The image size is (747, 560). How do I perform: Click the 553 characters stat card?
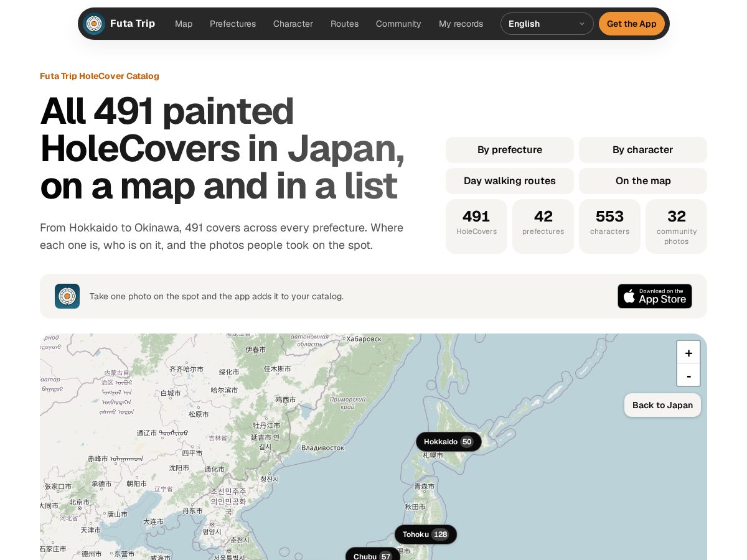pos(609,226)
